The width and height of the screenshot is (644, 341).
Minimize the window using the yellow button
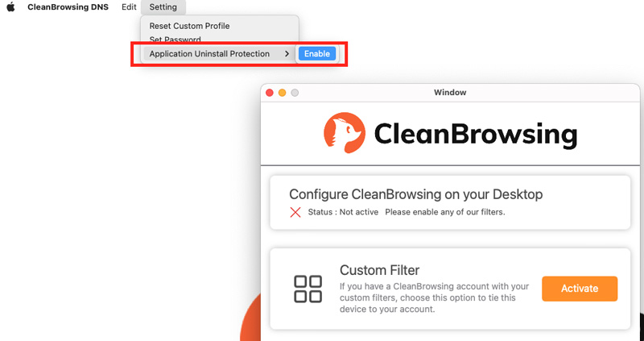[x=283, y=93]
